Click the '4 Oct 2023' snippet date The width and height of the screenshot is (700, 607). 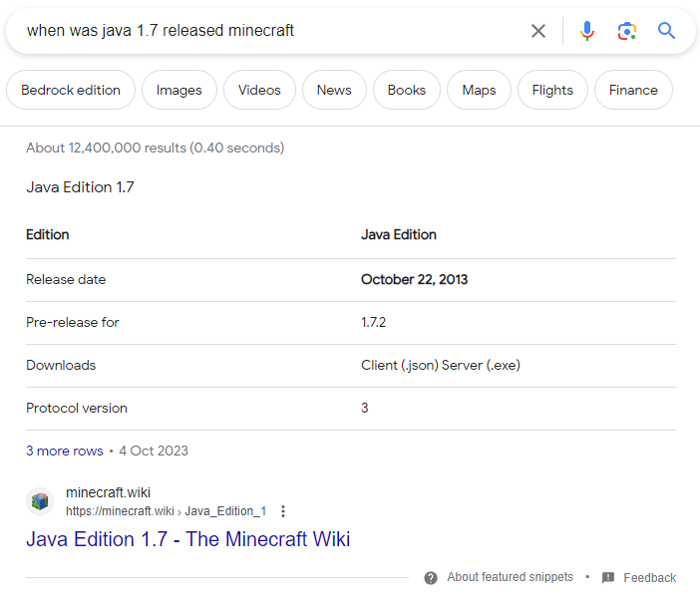[154, 451]
